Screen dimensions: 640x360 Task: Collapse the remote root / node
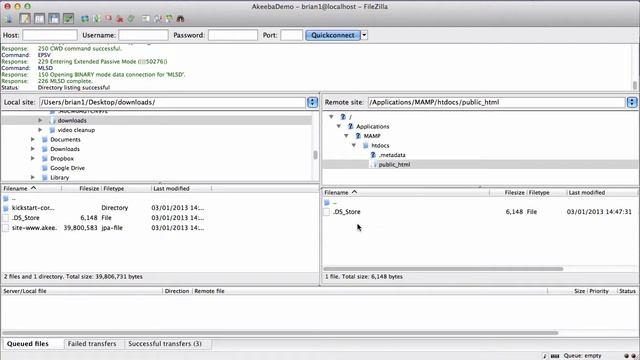click(331, 117)
